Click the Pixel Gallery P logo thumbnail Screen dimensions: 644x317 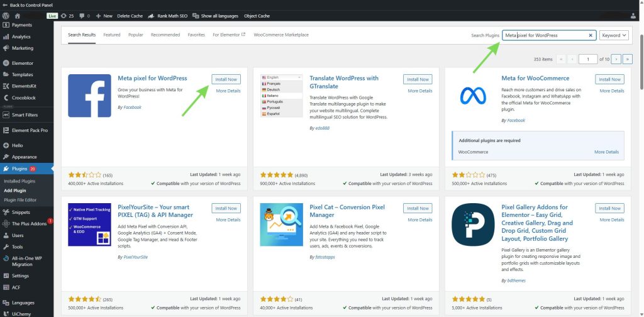(473, 225)
